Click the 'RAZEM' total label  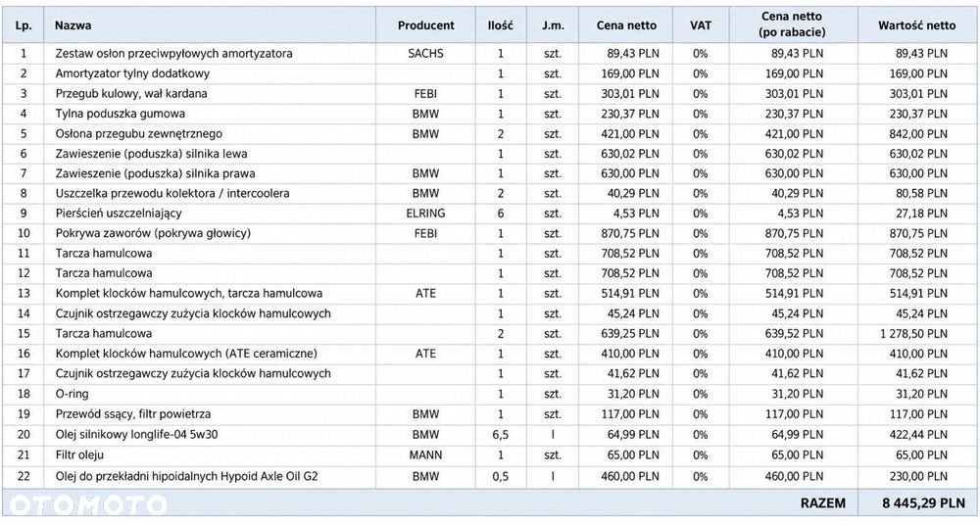coord(822,503)
